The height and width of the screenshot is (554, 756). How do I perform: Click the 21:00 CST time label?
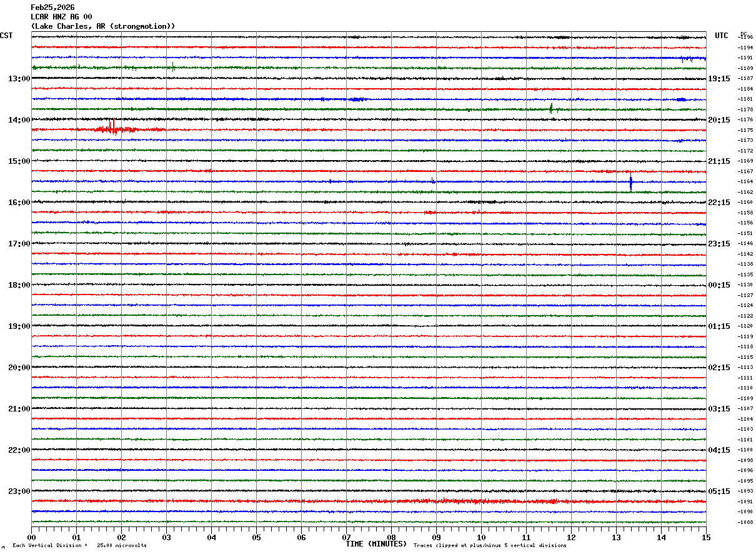point(19,409)
